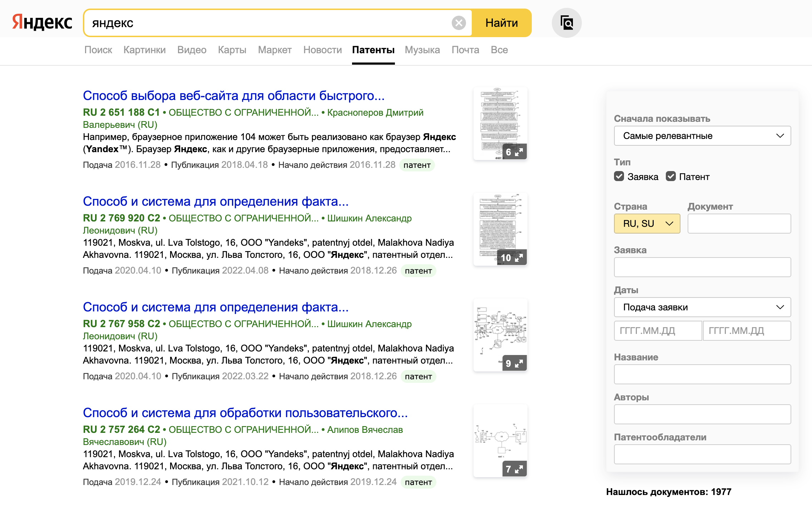The width and height of the screenshot is (812, 505).
Task: Open result Способ выбора веб-сайта для области быстрого
Action: point(234,96)
